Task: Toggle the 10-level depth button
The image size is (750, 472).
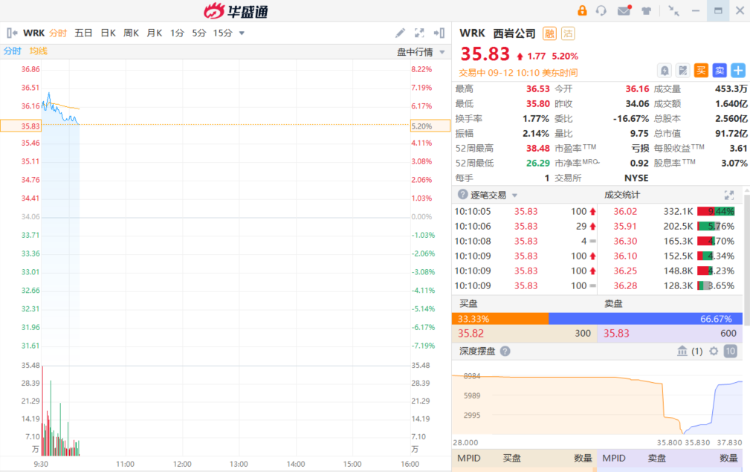Action: [730, 351]
